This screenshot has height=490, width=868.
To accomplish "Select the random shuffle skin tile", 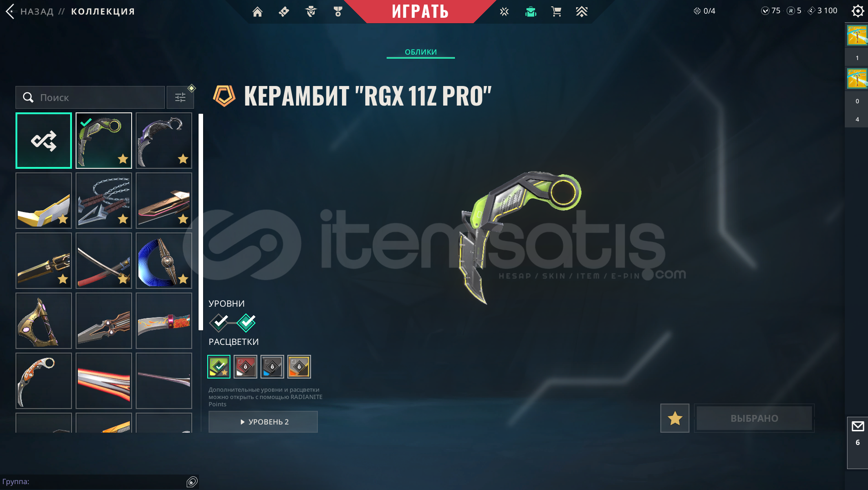I will (44, 141).
